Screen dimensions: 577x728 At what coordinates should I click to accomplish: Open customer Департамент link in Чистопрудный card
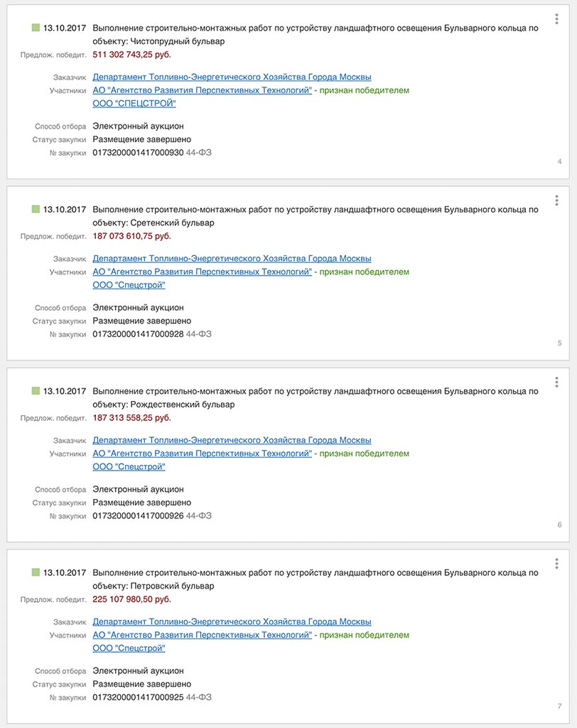(x=232, y=77)
